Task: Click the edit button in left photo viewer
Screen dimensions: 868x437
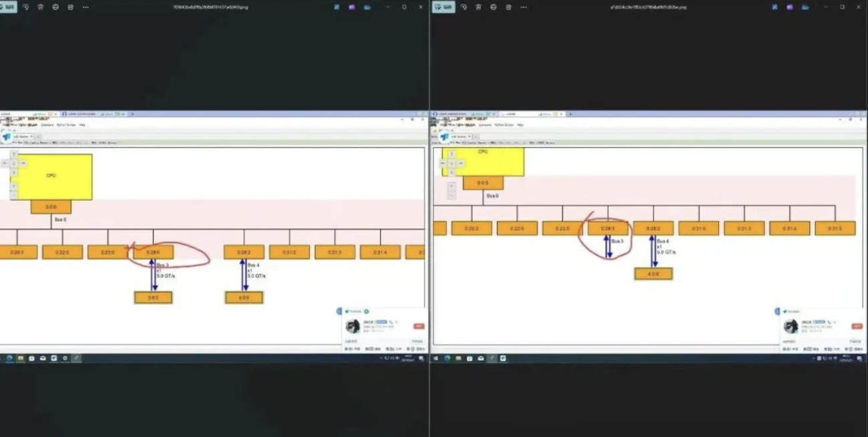Action: pyautogui.click(x=9, y=7)
